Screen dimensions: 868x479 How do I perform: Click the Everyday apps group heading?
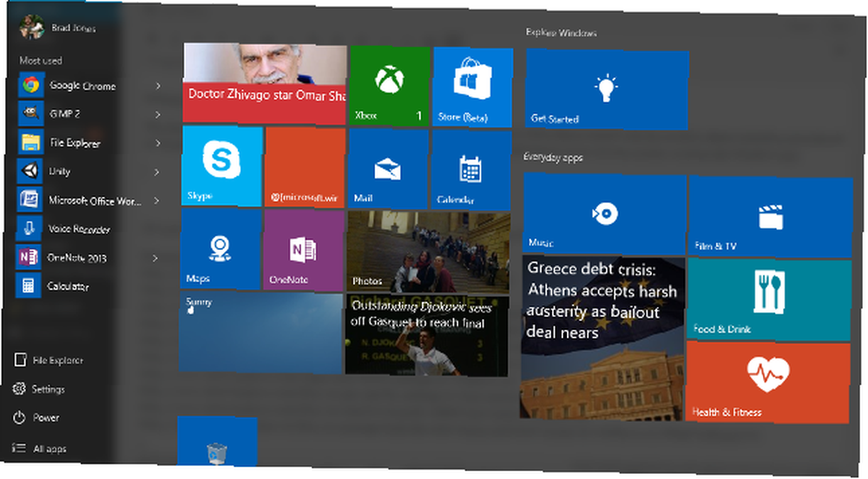point(553,158)
